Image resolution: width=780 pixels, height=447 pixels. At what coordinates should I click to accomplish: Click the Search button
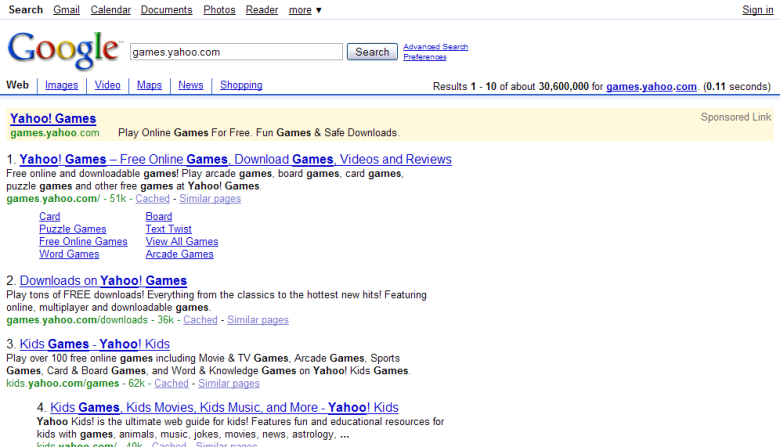pyautogui.click(x=372, y=52)
